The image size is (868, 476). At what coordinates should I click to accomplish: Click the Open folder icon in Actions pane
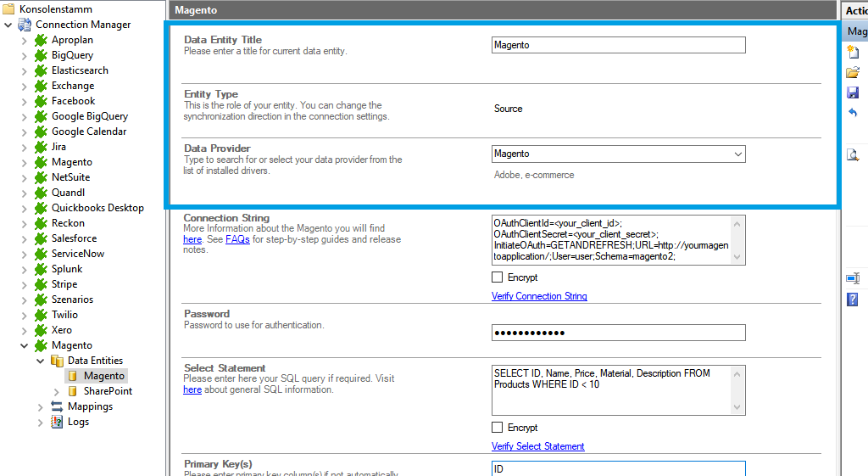[853, 72]
